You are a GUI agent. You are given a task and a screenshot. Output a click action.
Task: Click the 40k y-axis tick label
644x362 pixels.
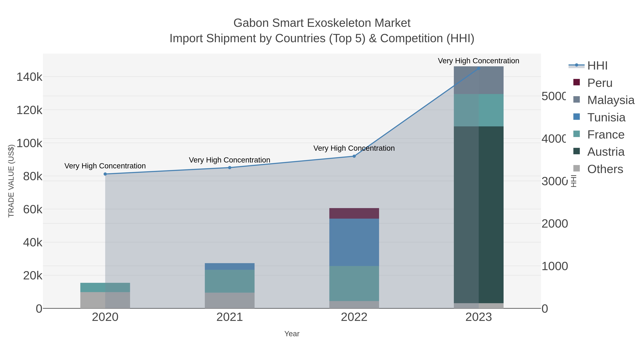pos(33,242)
